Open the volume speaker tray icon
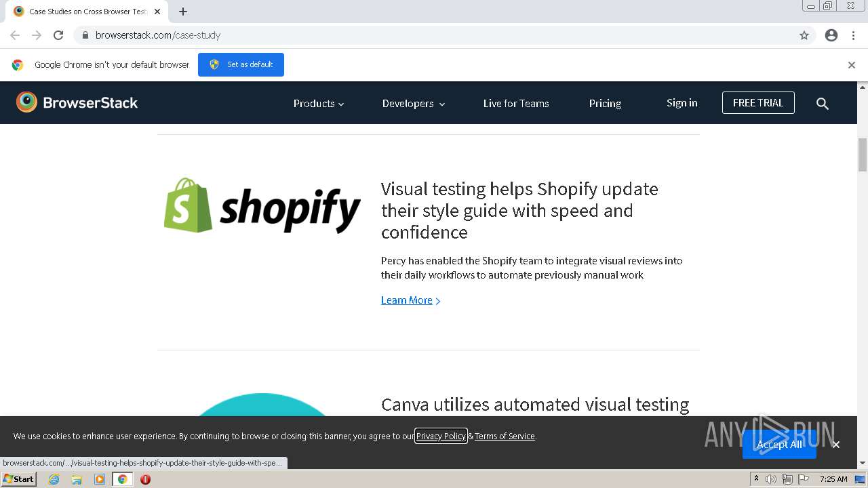 click(771, 479)
